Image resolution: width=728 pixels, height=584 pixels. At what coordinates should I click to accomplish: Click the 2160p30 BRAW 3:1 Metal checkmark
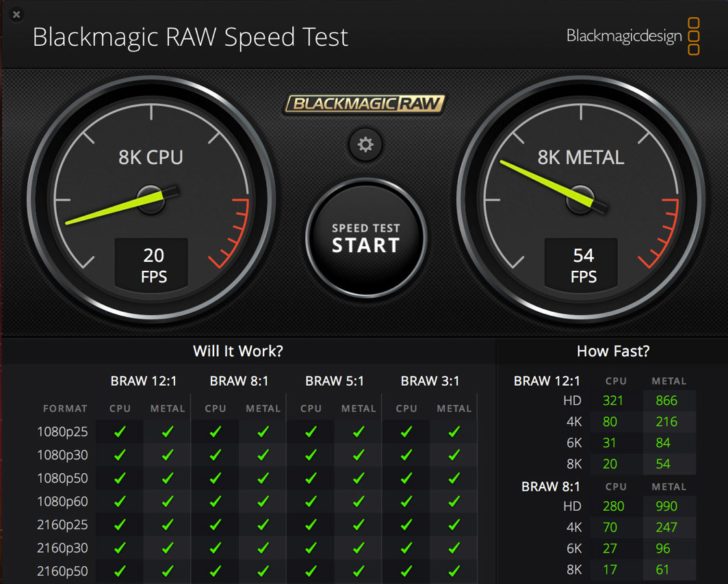click(x=454, y=548)
